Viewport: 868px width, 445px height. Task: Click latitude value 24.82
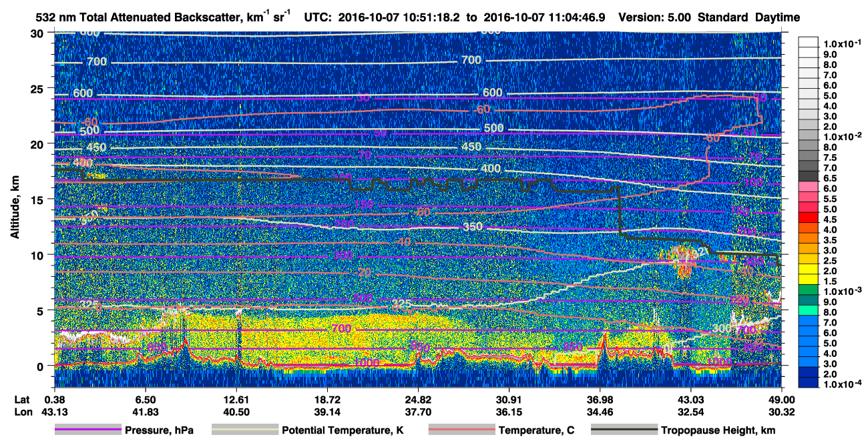tap(418, 400)
